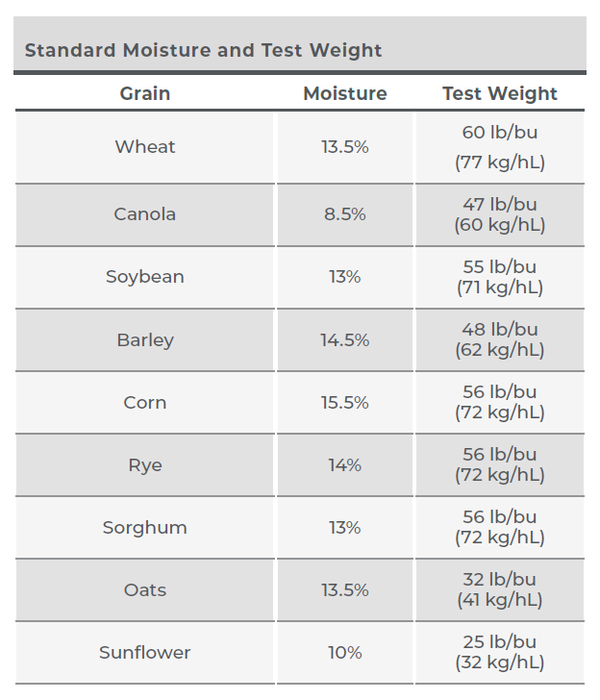Select the Barley grain cell

(145, 339)
